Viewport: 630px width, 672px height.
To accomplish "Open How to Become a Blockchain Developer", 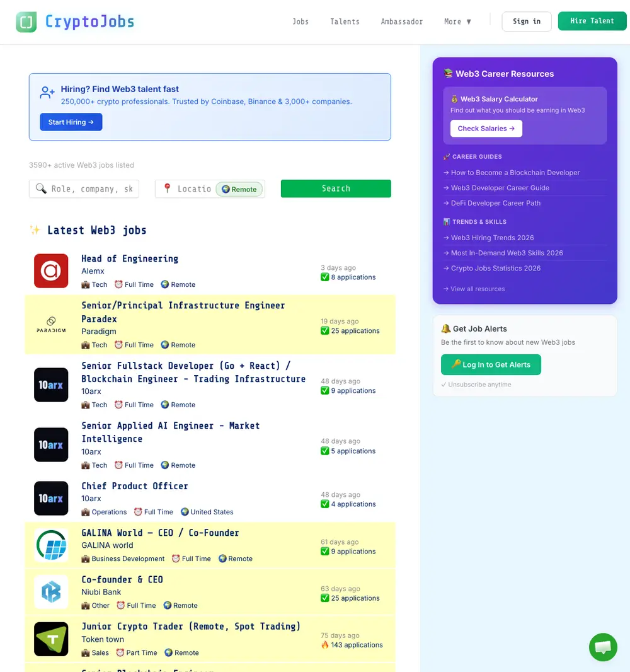I will pos(515,173).
